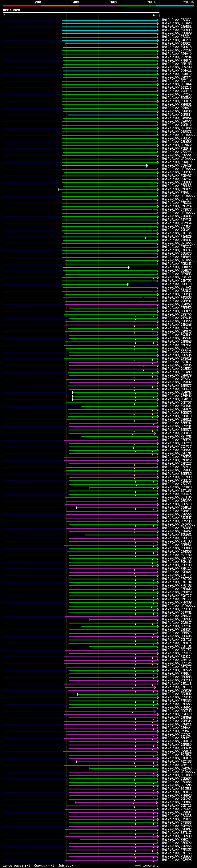Select the UniRef100_A7LIS6 label

point(176,853)
